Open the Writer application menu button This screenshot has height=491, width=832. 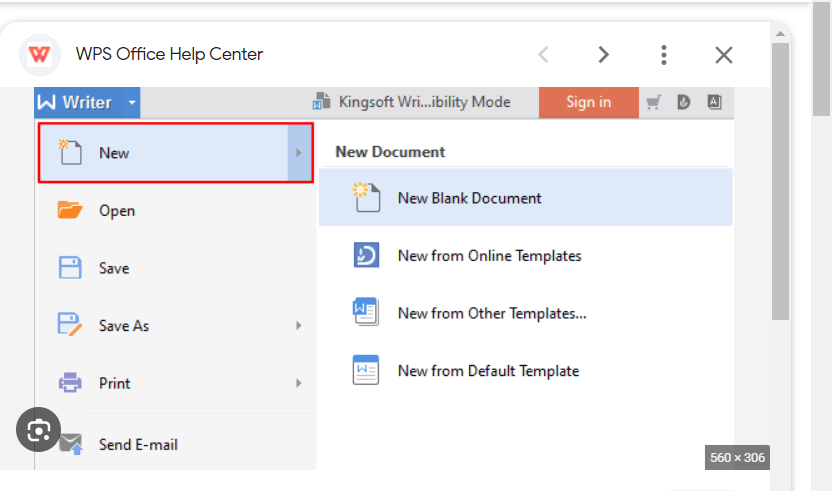88,102
